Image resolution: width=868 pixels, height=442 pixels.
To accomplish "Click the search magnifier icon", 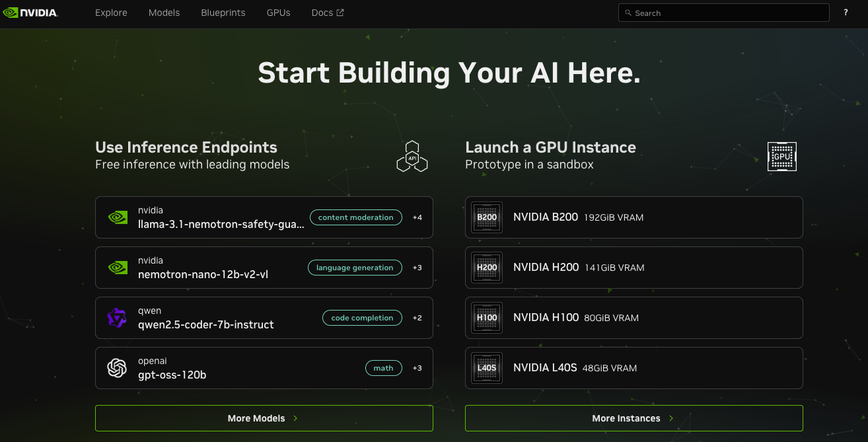I will point(627,13).
